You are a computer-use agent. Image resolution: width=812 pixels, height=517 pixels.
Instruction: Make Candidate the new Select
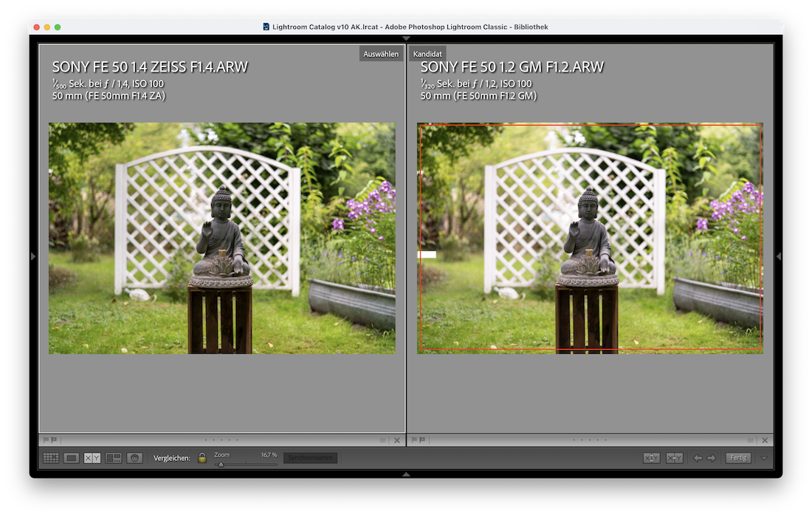click(675, 457)
